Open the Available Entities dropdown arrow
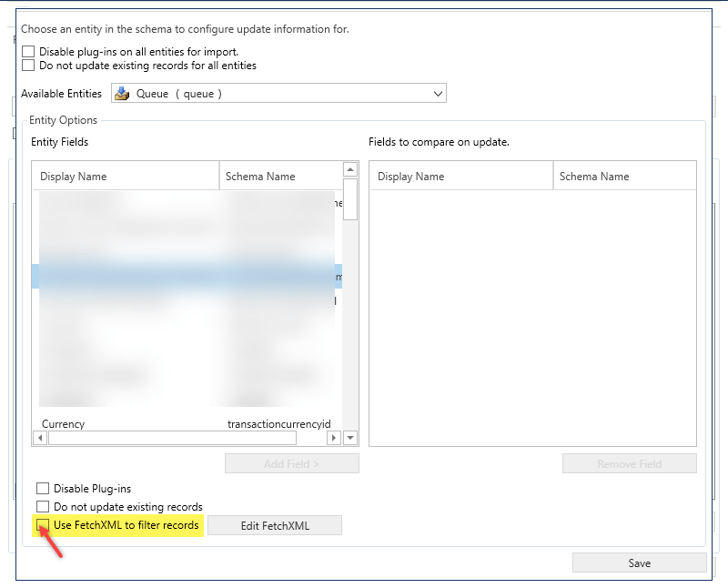 tap(438, 94)
